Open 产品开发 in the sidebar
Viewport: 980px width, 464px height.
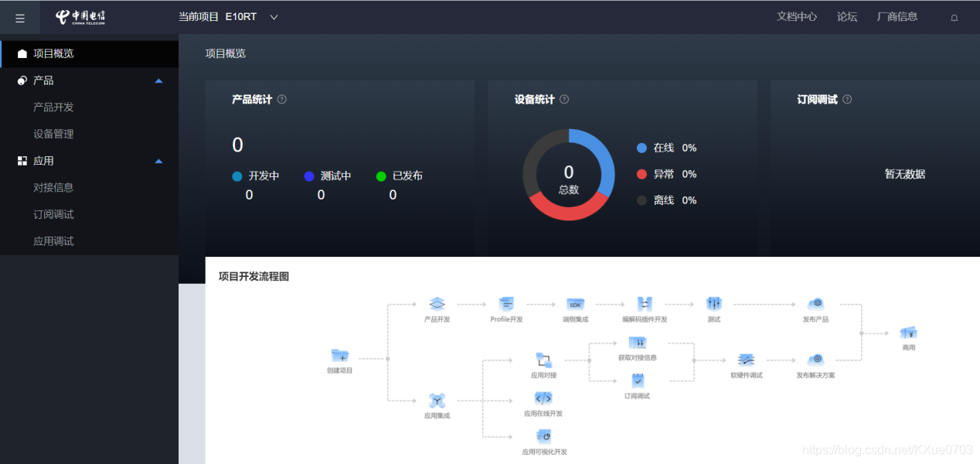click(53, 107)
